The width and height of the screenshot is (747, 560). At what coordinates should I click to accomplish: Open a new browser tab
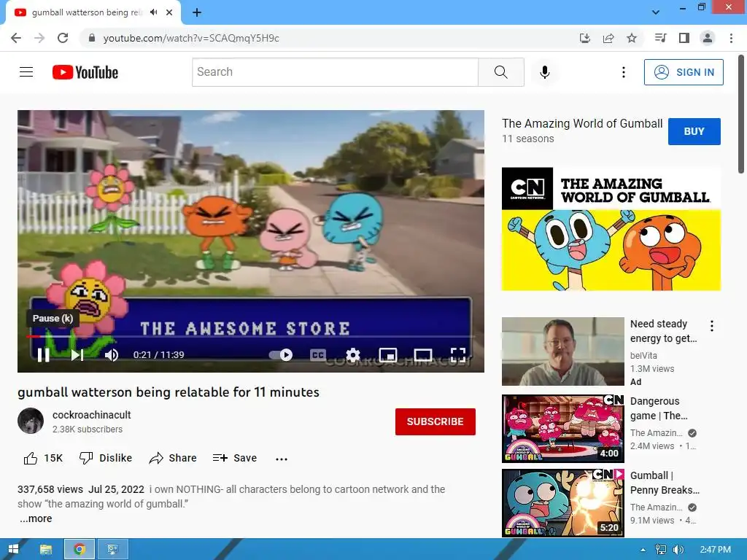click(197, 12)
